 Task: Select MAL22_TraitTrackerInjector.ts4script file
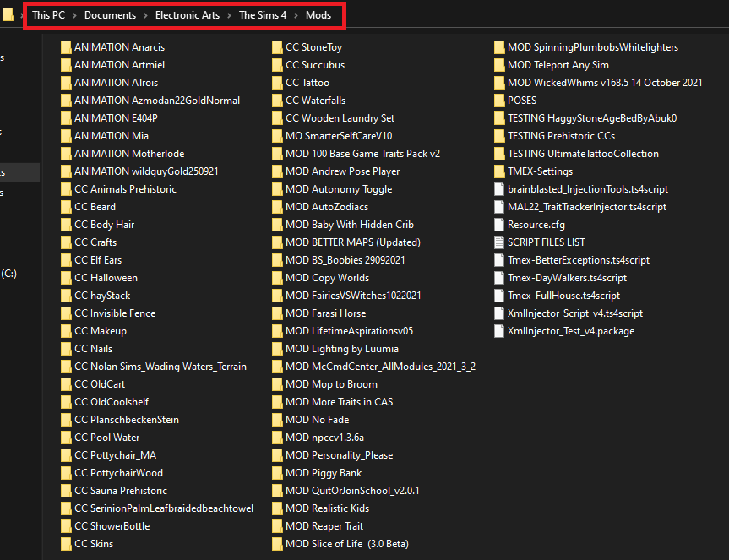coord(580,207)
